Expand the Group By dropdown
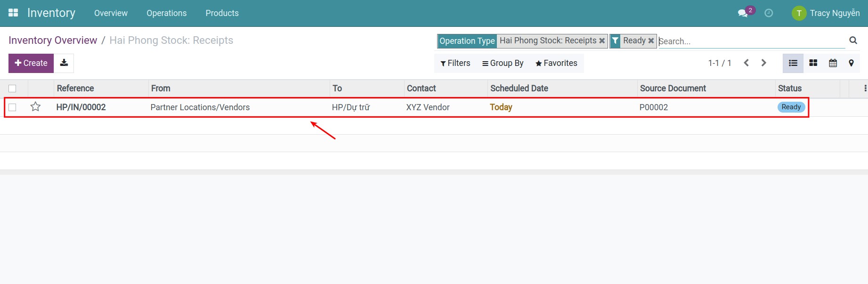 503,63
